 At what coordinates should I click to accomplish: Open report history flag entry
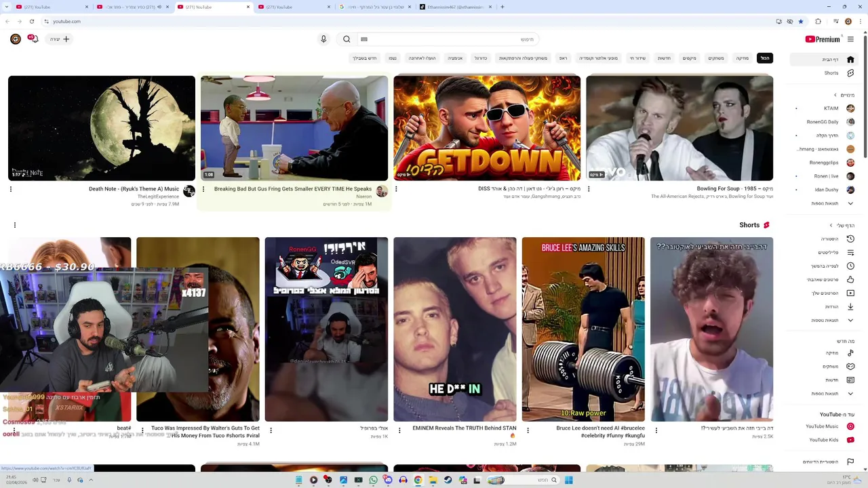pos(824,462)
